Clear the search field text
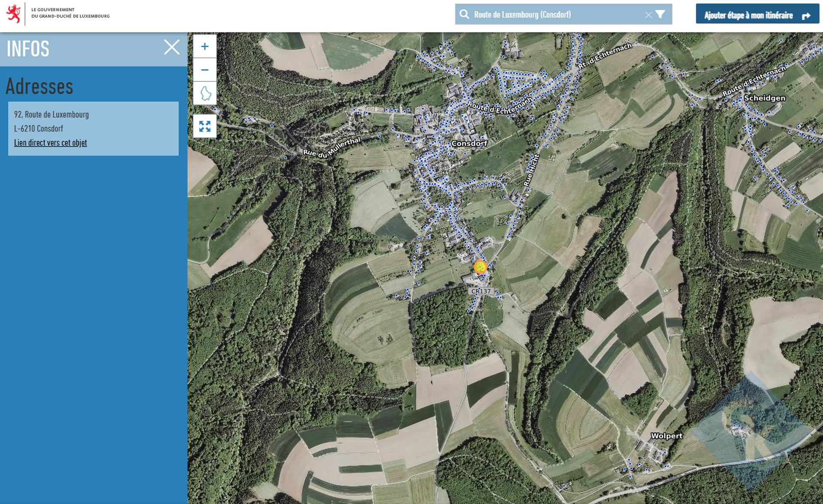 (648, 15)
